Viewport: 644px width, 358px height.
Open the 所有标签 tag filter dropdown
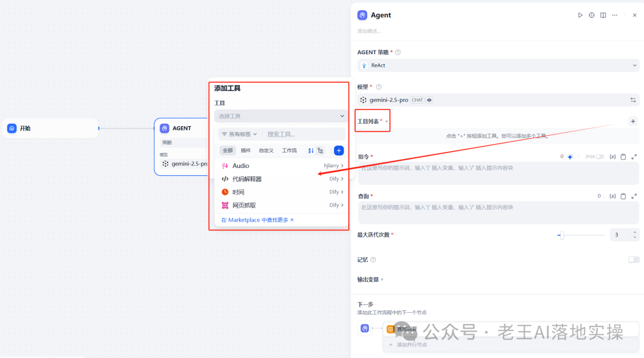click(x=240, y=134)
